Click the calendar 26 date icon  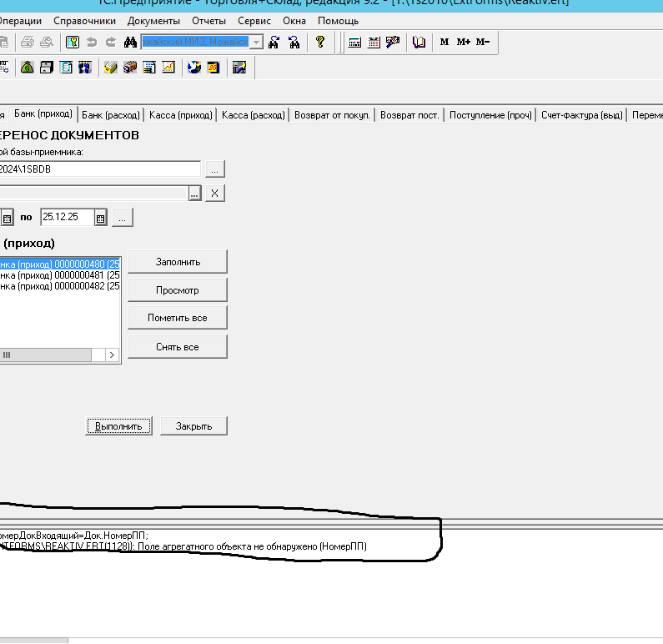tap(213, 68)
